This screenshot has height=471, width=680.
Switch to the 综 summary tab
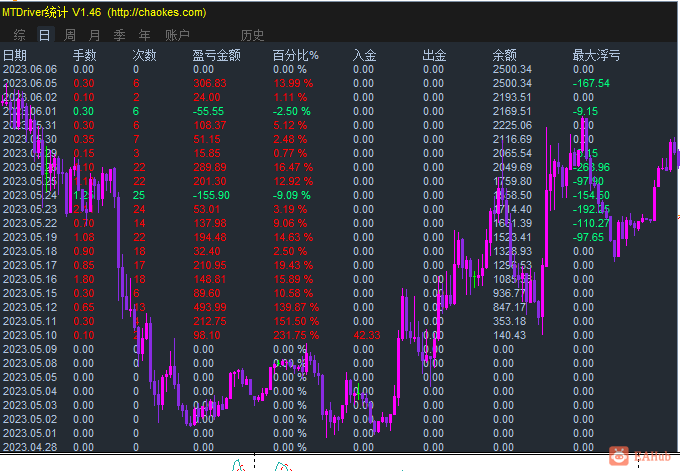click(19, 35)
